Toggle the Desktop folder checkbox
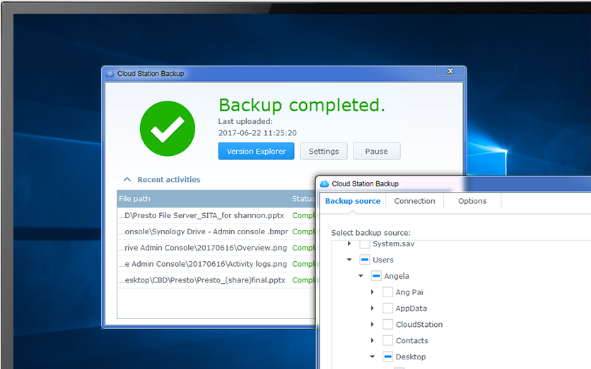The height and width of the screenshot is (369, 591). [387, 357]
